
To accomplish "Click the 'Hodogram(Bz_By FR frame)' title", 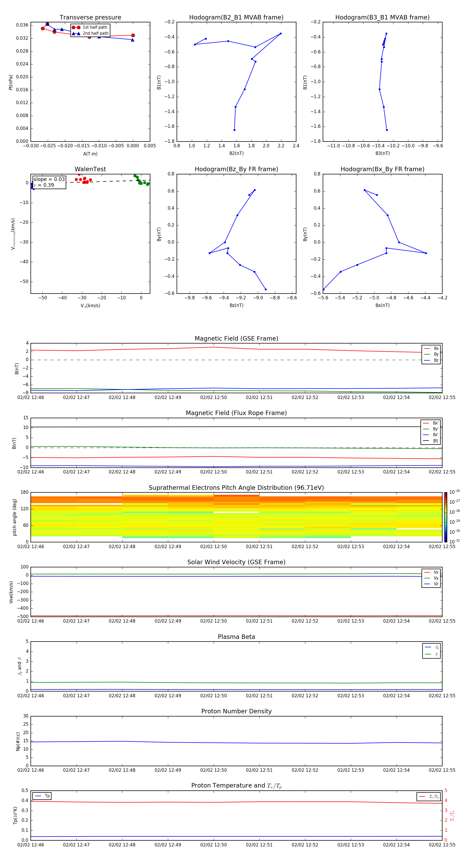I will 236,169.
